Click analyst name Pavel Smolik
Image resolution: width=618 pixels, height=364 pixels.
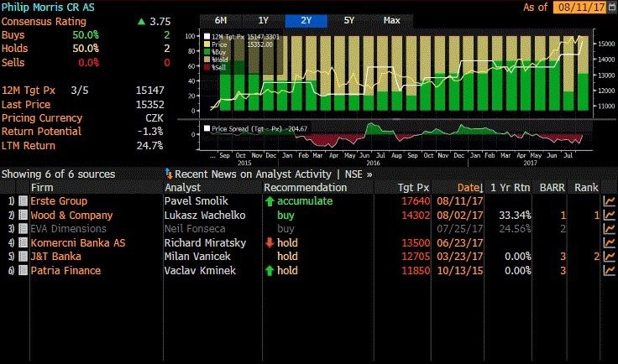196,201
